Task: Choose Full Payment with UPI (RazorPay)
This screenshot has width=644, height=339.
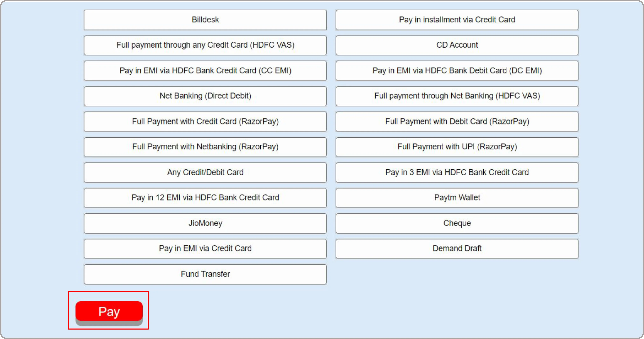Action: tap(457, 147)
